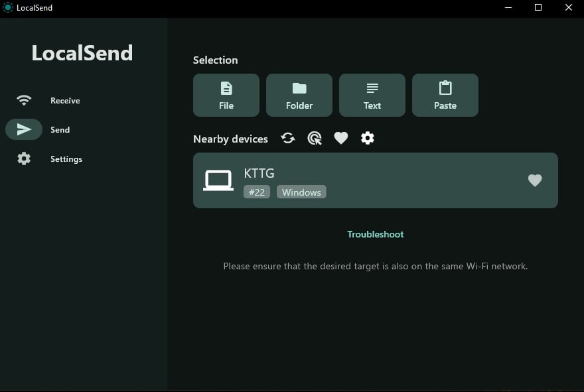Select the KTTG Windows device card
The width and height of the screenshot is (584, 392).
click(x=376, y=180)
